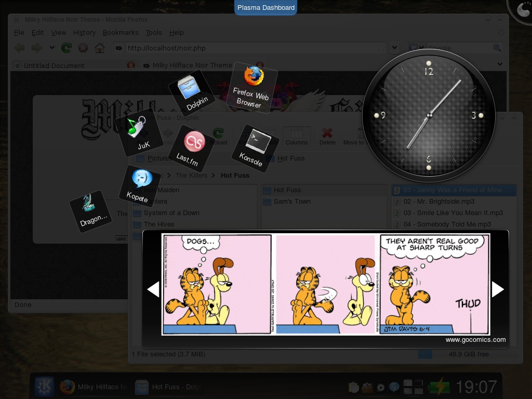
Task: Select Columns view in Dolphin
Action: [x=297, y=137]
